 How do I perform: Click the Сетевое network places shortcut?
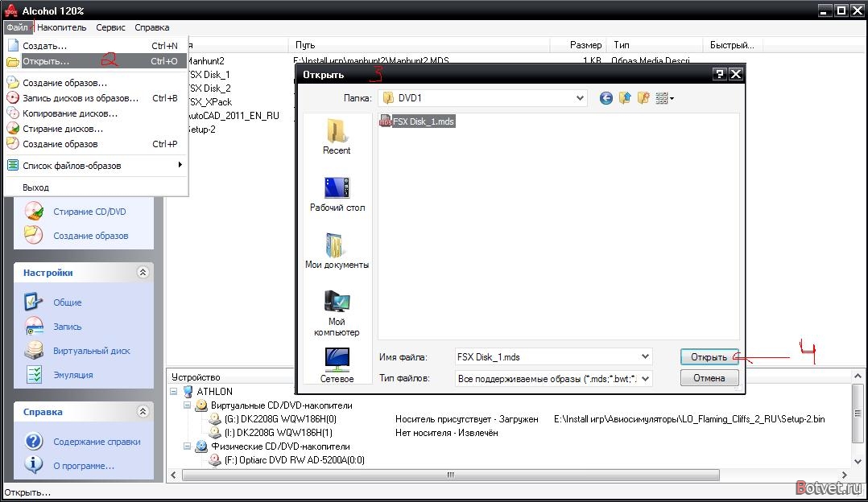click(337, 365)
